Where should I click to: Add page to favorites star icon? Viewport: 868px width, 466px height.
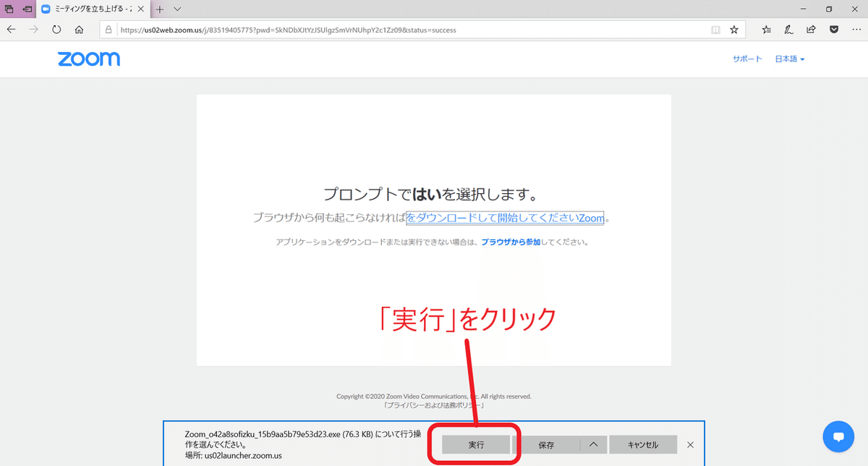(x=734, y=30)
